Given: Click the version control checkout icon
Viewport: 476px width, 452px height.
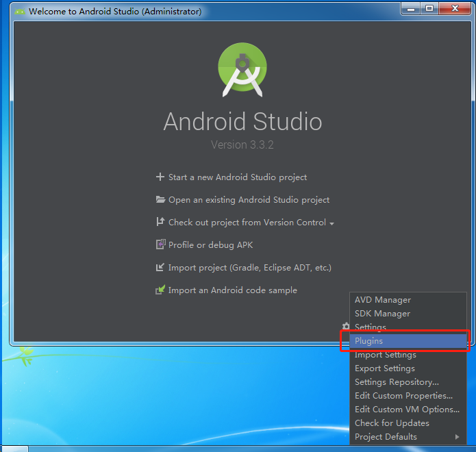Looking at the screenshot, I should coord(160,222).
